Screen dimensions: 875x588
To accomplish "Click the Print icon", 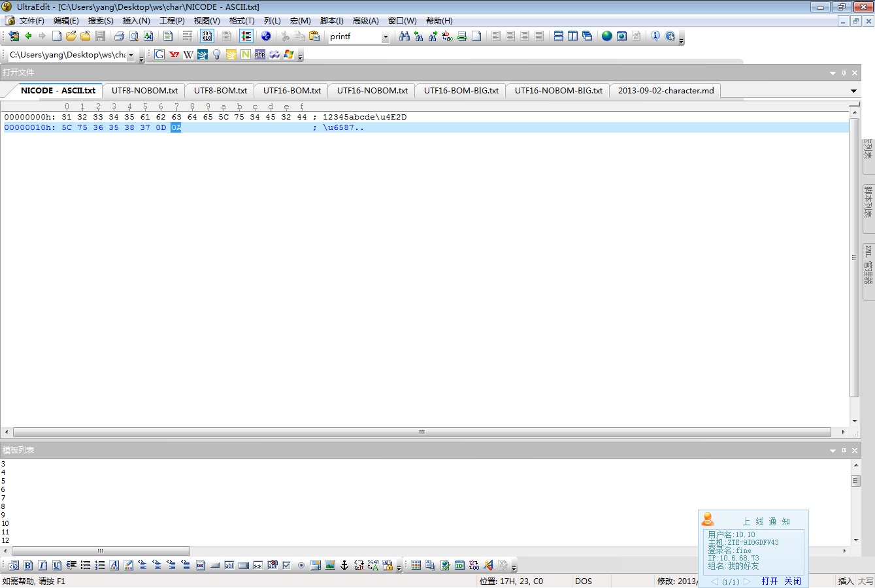I will click(119, 36).
